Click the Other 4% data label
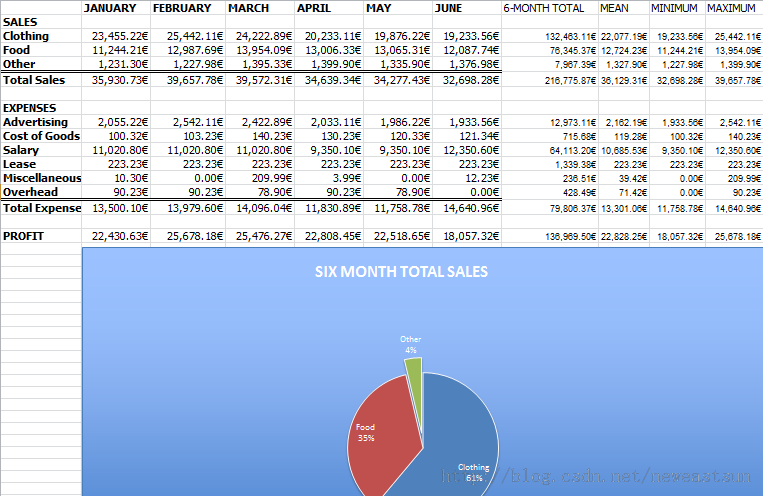The width and height of the screenshot is (763, 496). tap(411, 345)
